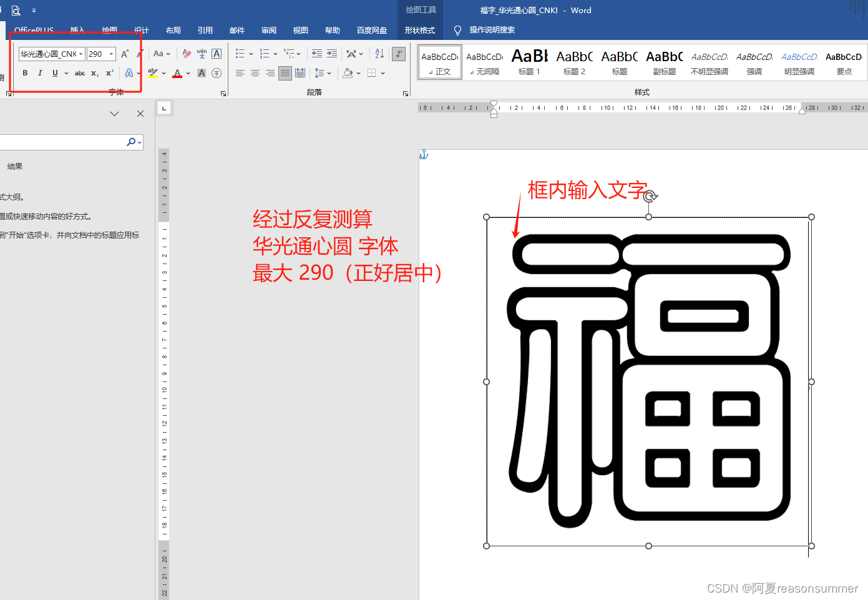Screen dimensions: 868x600
Task: Apply the 标题 2 style
Action: pos(575,62)
